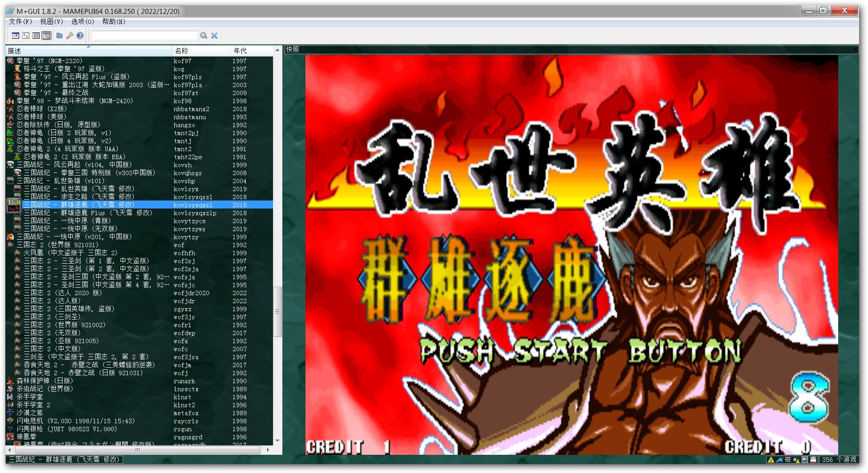Click the horizontal scrollbar thumb of game list
The height and width of the screenshot is (473, 868).
[138, 450]
